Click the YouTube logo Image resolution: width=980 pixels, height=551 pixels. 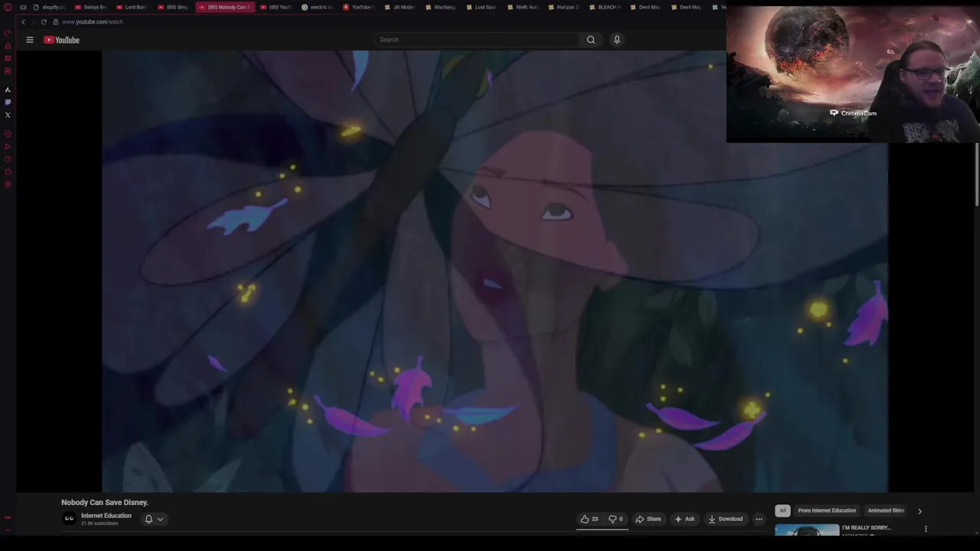pos(61,40)
